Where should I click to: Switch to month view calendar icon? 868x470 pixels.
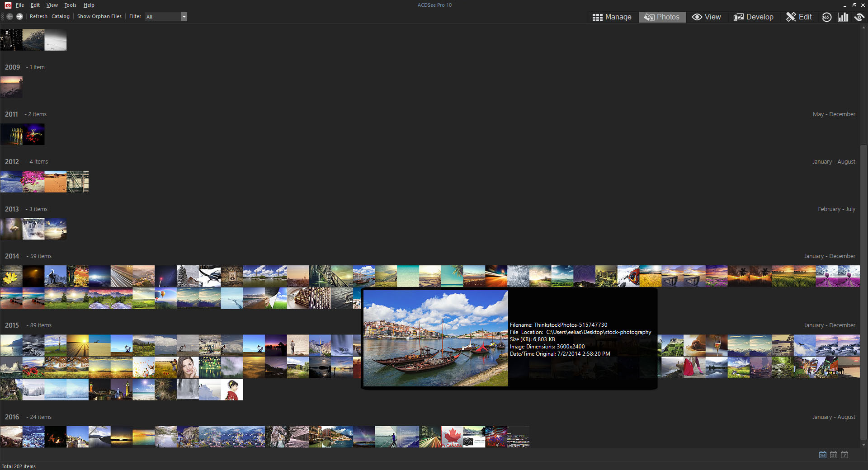point(834,455)
